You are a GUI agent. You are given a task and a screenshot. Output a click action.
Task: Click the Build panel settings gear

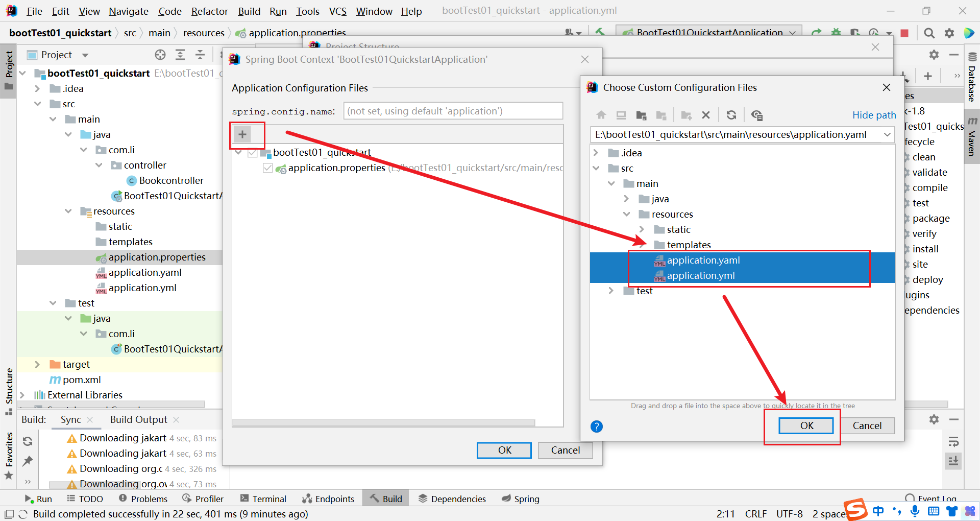pos(934,419)
